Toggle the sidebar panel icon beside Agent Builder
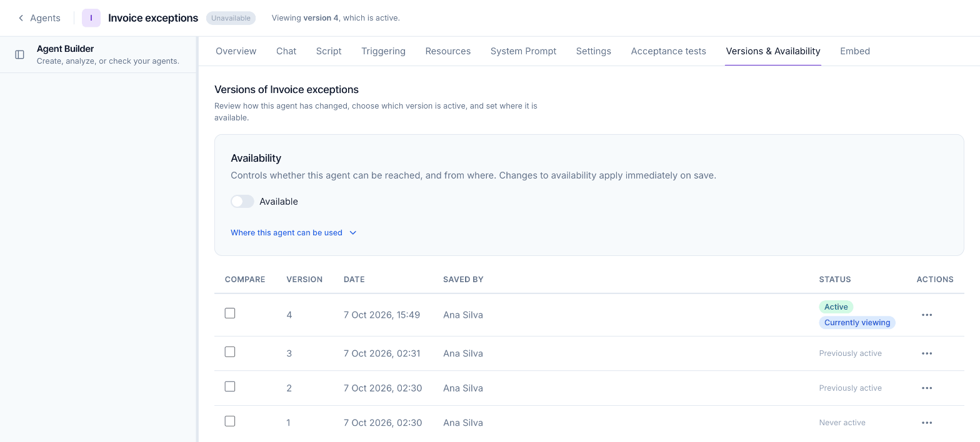This screenshot has width=980, height=442. pyautogui.click(x=19, y=55)
